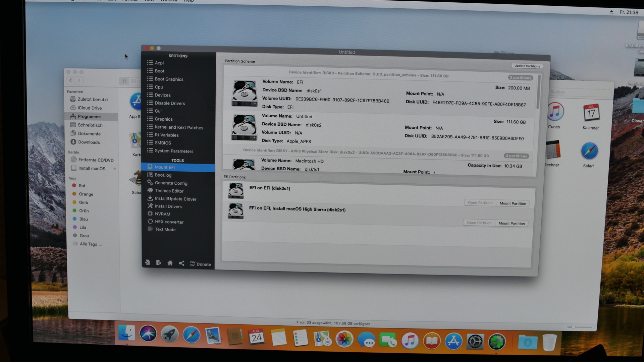Select the HEX converter tool
Image resolution: width=644 pixels, height=362 pixels.
(x=169, y=222)
